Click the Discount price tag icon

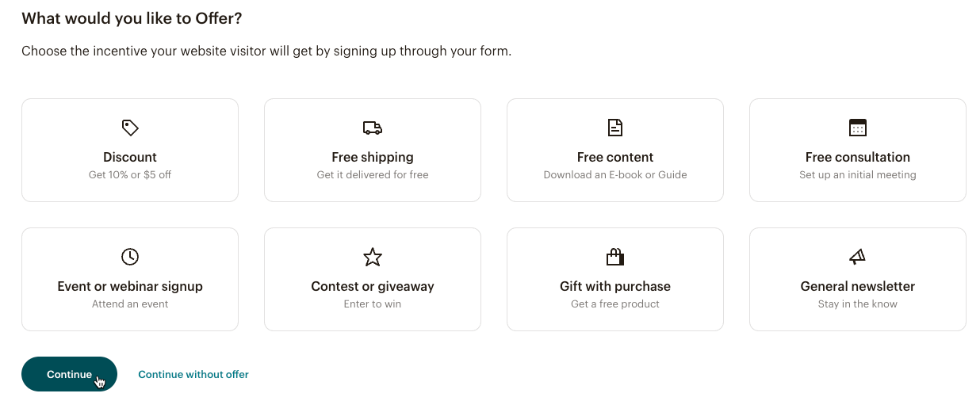tap(130, 128)
